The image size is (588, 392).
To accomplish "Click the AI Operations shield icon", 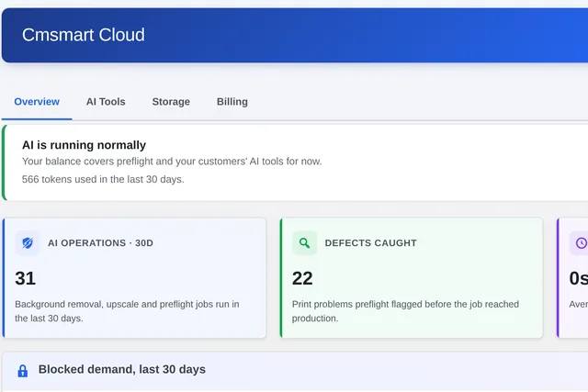I will [28, 243].
